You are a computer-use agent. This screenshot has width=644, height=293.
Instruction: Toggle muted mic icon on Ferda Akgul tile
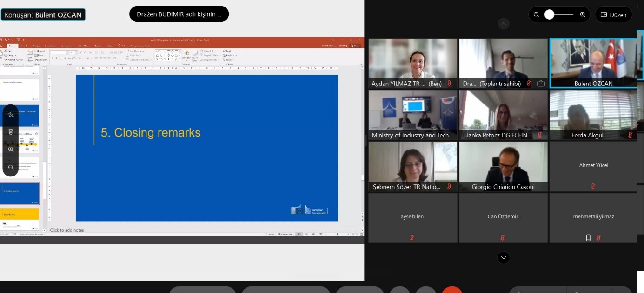(630, 135)
